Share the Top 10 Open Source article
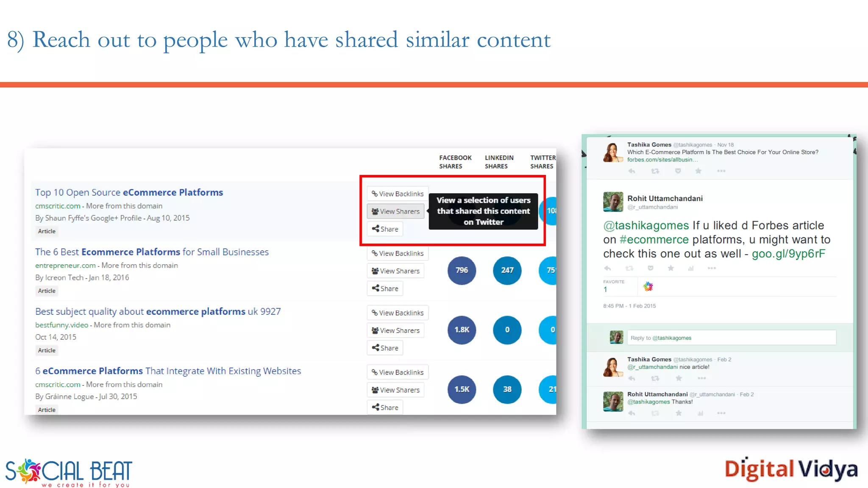The width and height of the screenshot is (868, 488). pos(385,229)
